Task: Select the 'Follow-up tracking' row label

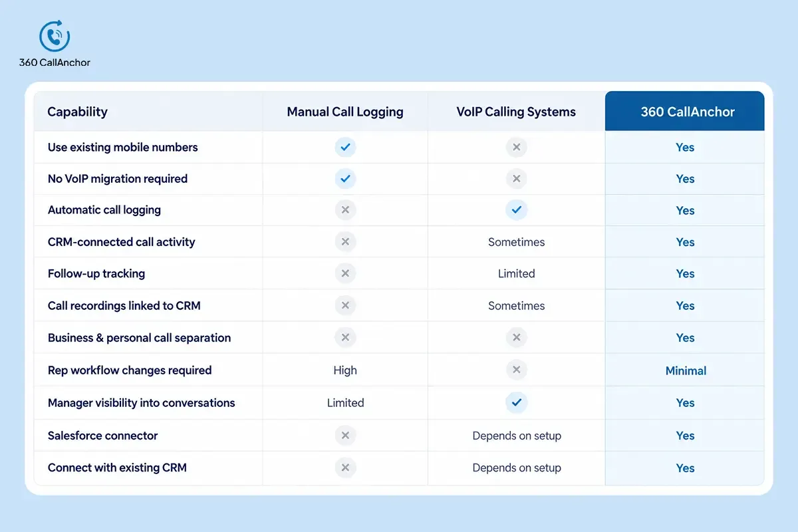Action: point(96,273)
